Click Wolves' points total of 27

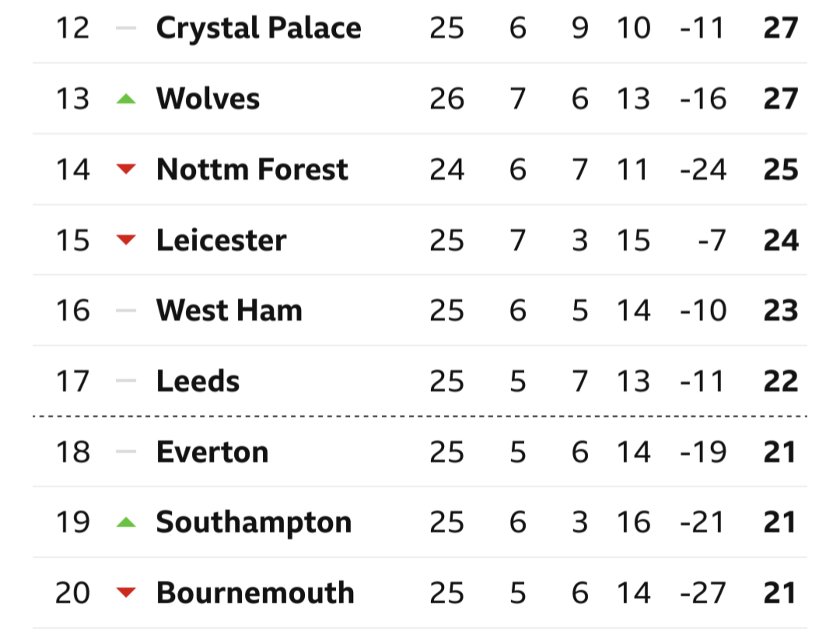coord(781,99)
